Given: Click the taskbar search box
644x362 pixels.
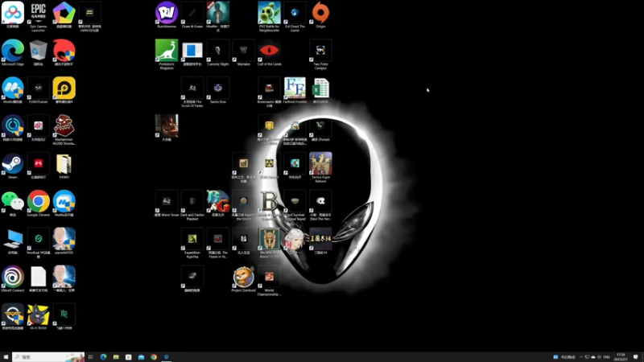Looking at the screenshot, I should coord(48,357).
